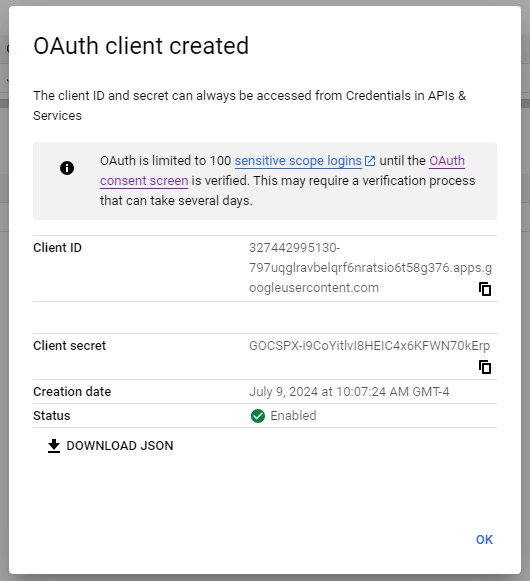The height and width of the screenshot is (581, 530).
Task: Click the Creation date row label
Action: [x=72, y=392]
